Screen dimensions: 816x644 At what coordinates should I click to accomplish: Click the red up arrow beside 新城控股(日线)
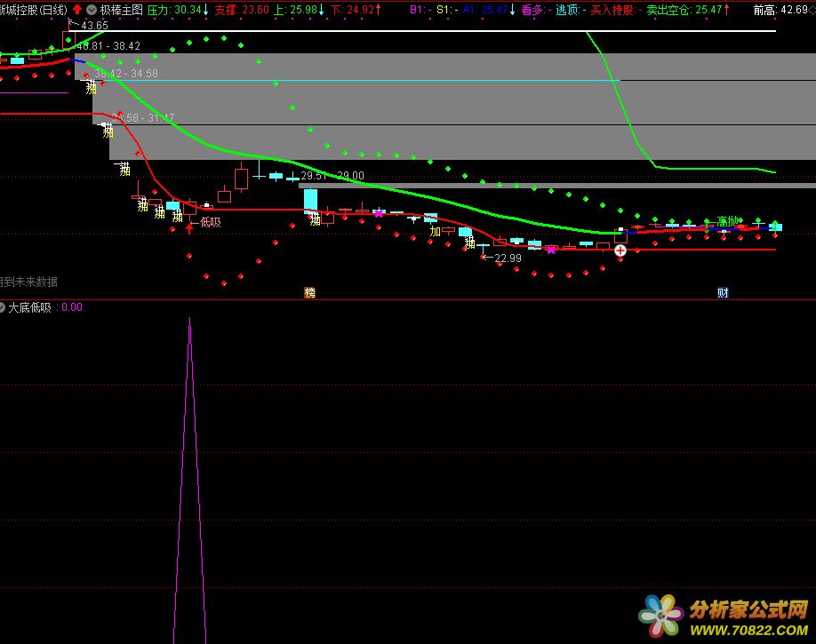coord(77,10)
